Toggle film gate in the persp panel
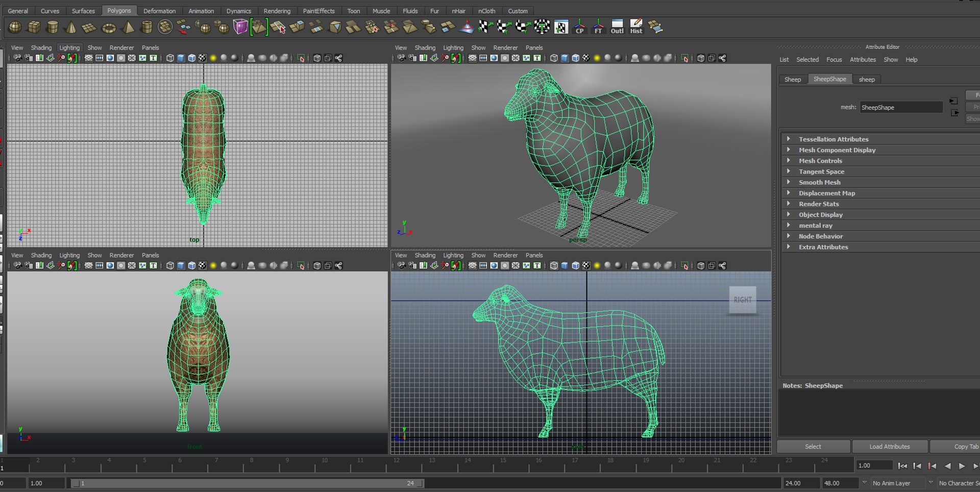Image resolution: width=980 pixels, height=492 pixels. click(483, 58)
